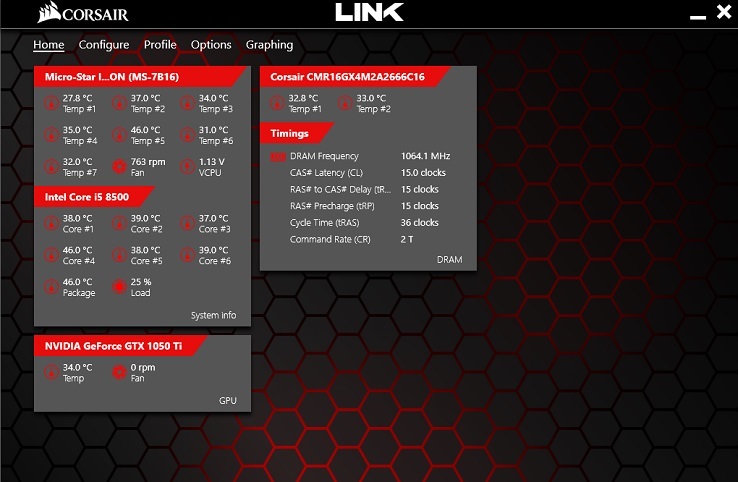This screenshot has height=482, width=738.
Task: Click the Corsair sails logo
Action: 49,13
